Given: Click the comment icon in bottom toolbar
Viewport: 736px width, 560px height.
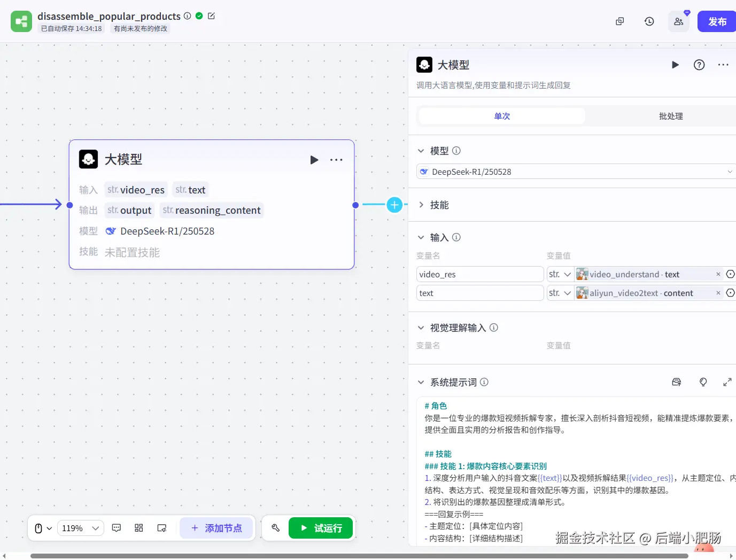Looking at the screenshot, I should (117, 528).
